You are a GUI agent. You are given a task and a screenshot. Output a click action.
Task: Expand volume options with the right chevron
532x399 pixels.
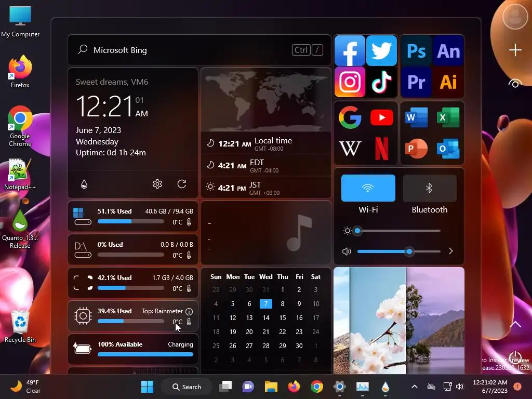pyautogui.click(x=450, y=251)
